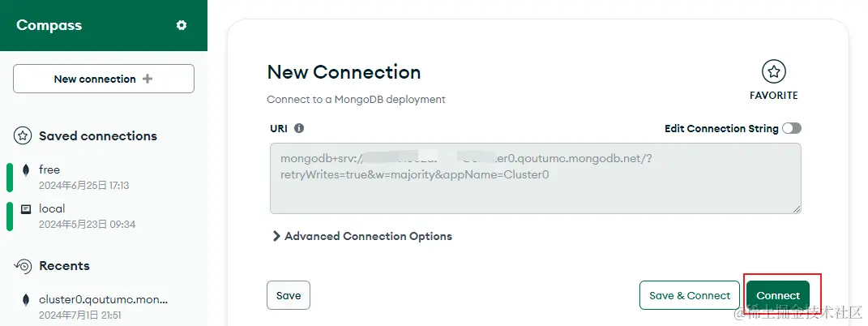Click the leaf icon beside free connection
This screenshot has height=326, width=868.
click(25, 170)
